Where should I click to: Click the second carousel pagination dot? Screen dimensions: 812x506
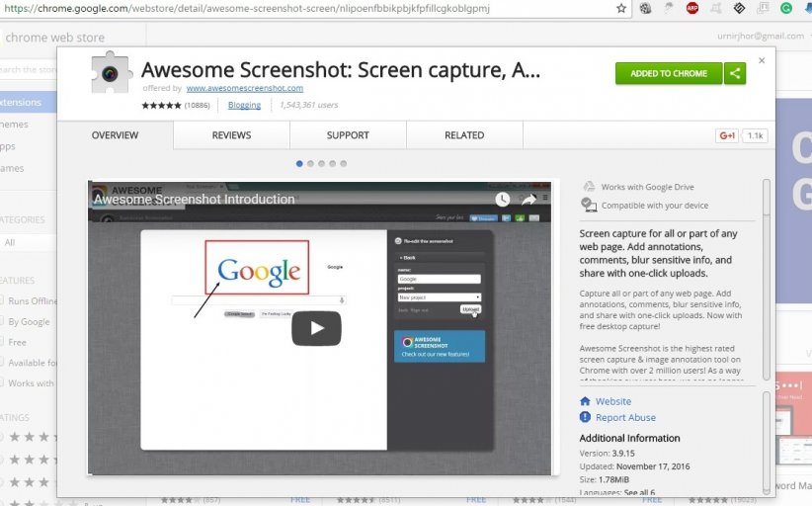[310, 163]
